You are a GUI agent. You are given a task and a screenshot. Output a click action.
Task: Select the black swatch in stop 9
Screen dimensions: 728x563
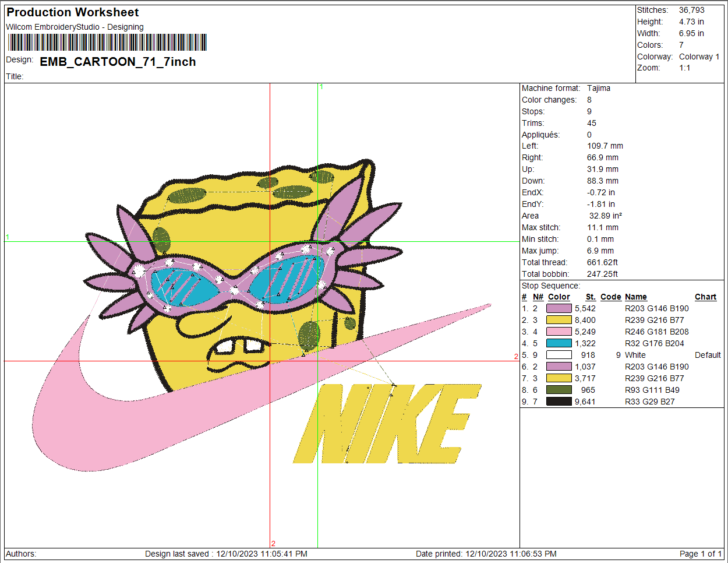pos(559,402)
